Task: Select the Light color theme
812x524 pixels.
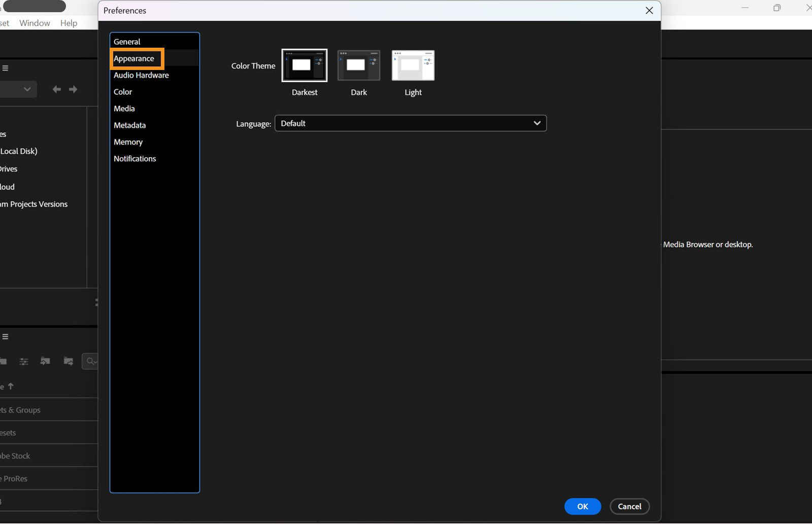Action: [413, 65]
